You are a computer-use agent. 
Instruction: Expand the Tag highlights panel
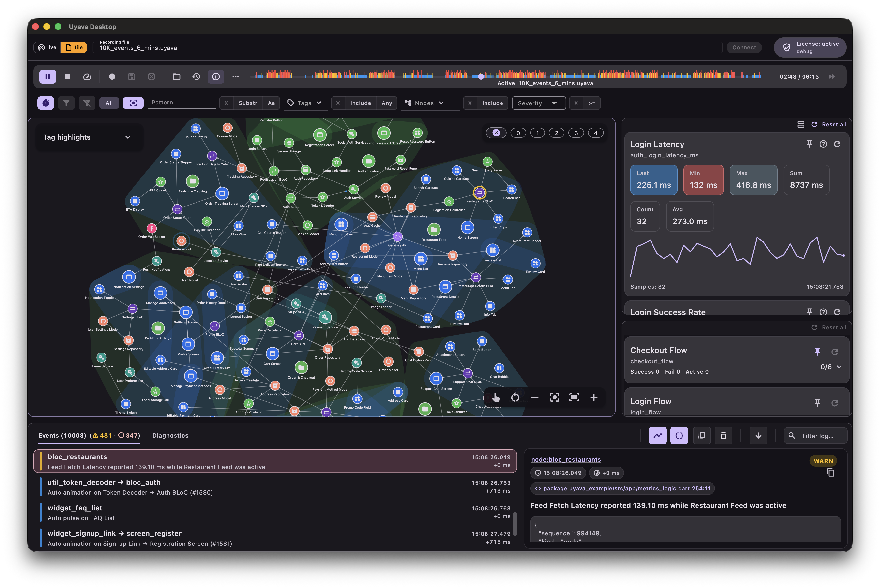[128, 137]
